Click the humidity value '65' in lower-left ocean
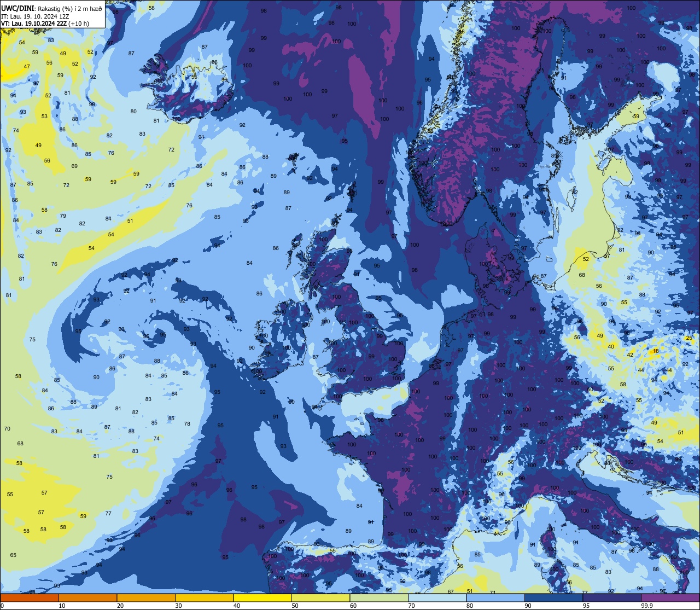 pos(13,555)
